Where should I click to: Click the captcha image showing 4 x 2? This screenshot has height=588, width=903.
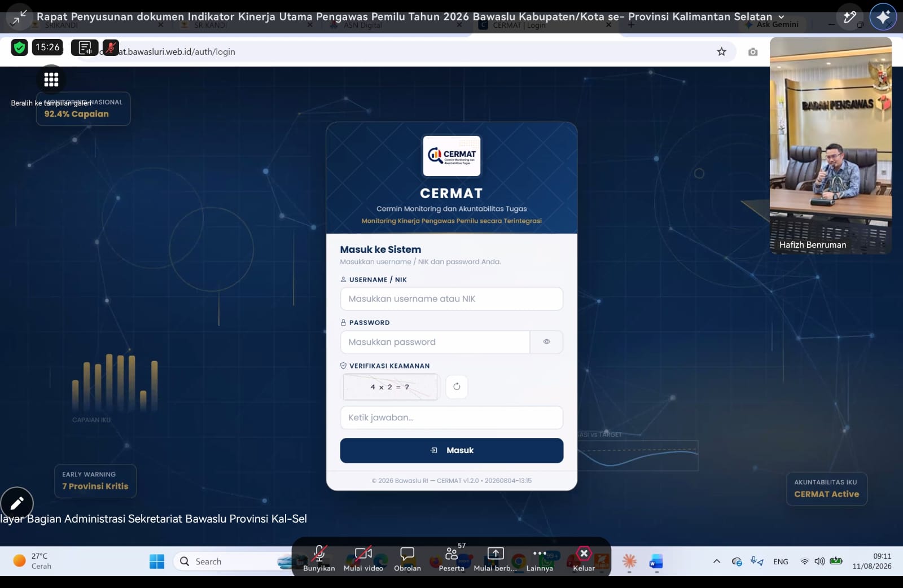tap(390, 387)
